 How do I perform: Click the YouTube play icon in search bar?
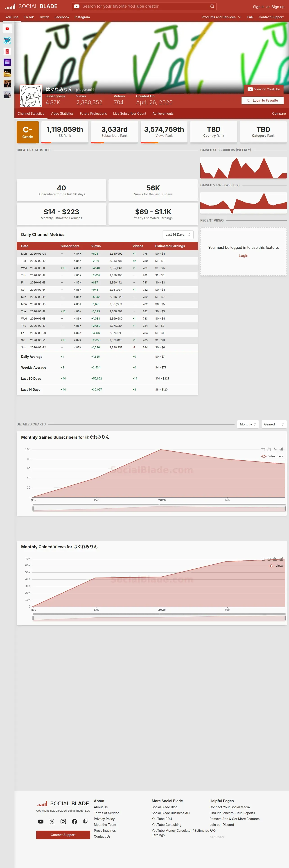(77, 6)
